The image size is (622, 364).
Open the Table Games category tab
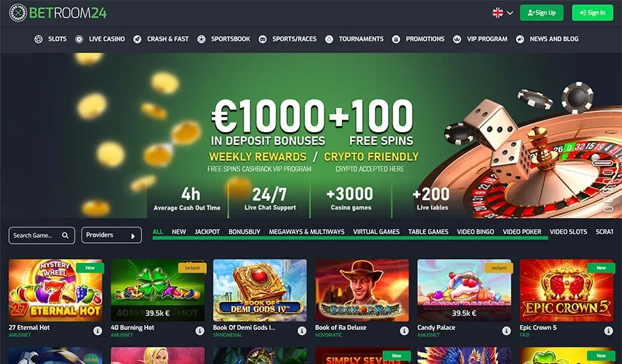tap(428, 232)
